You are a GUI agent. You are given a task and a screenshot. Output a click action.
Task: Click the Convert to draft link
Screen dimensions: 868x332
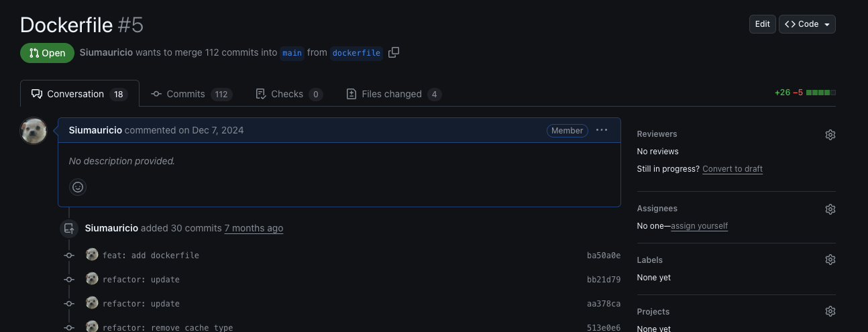[733, 169]
